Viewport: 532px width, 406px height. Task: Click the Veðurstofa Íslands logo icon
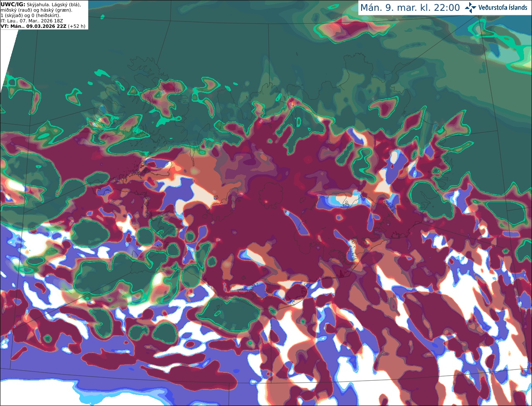click(470, 7)
